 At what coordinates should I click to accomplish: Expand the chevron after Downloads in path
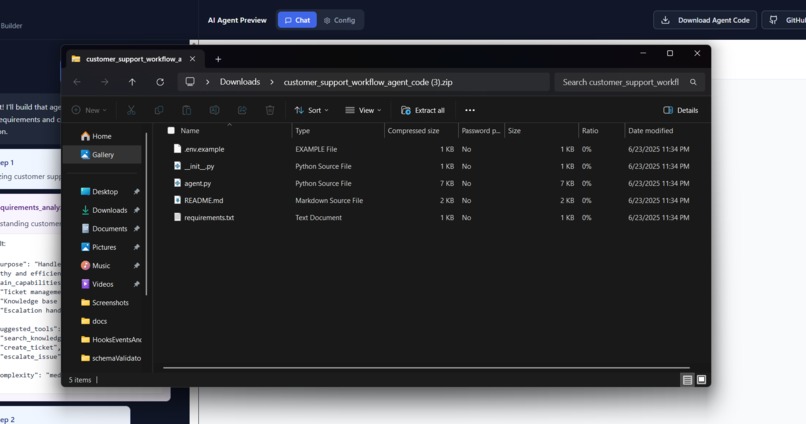click(271, 82)
